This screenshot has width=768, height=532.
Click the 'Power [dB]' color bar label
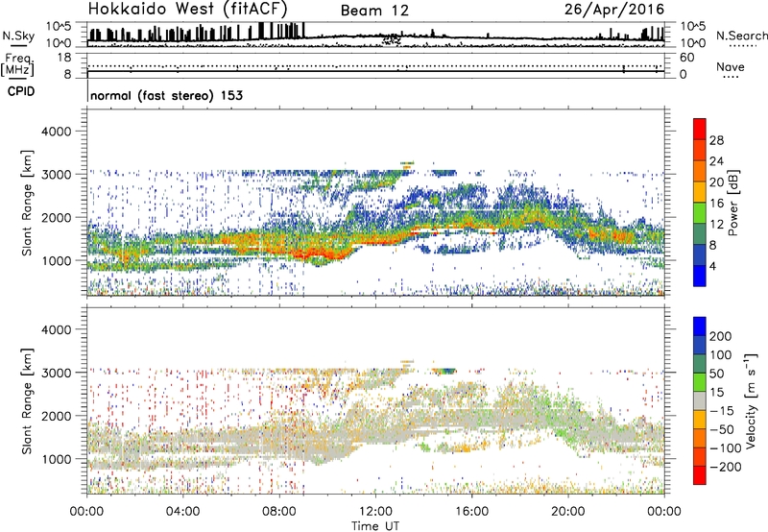[x=732, y=203]
